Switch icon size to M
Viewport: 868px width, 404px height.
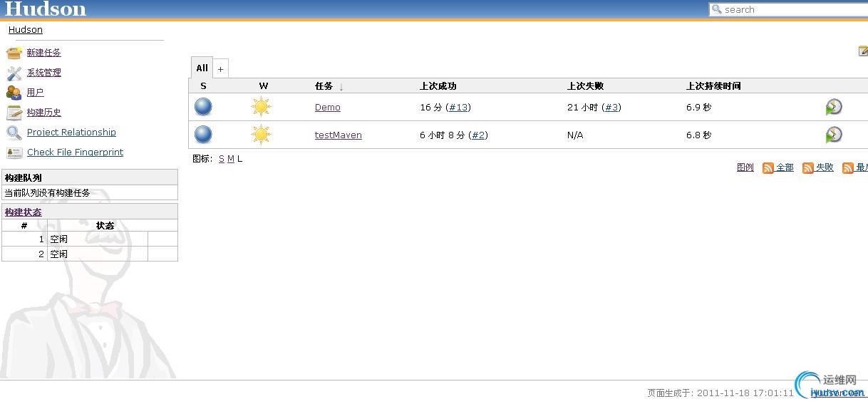231,159
